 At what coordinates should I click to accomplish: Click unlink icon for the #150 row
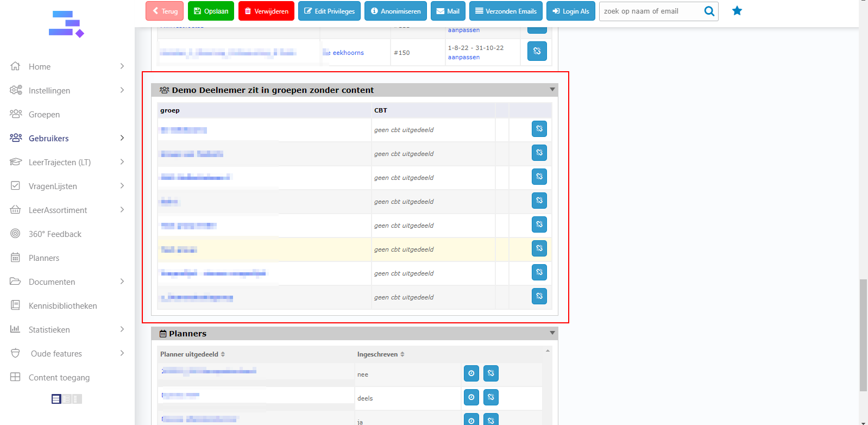(537, 52)
